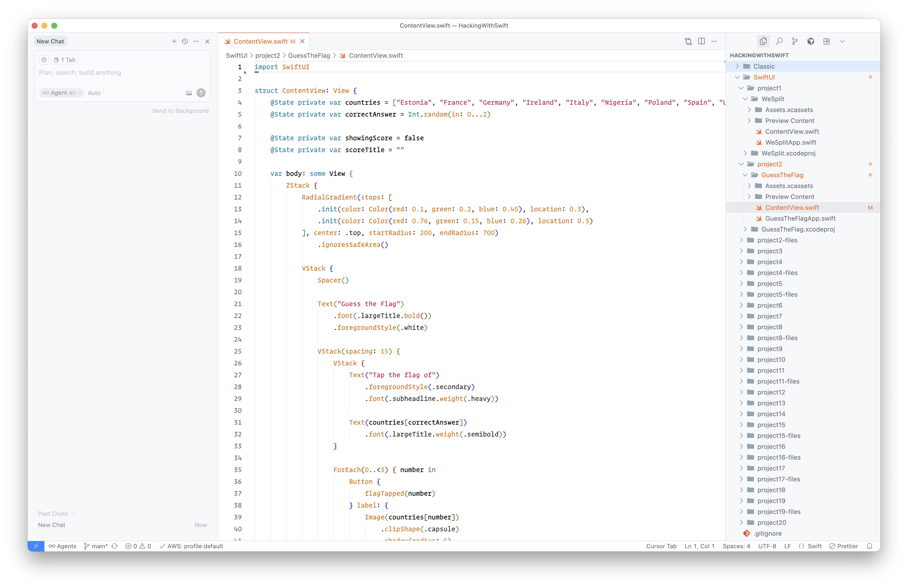Click the chat history clock icon
Image resolution: width=908 pixels, height=588 pixels.
(185, 41)
